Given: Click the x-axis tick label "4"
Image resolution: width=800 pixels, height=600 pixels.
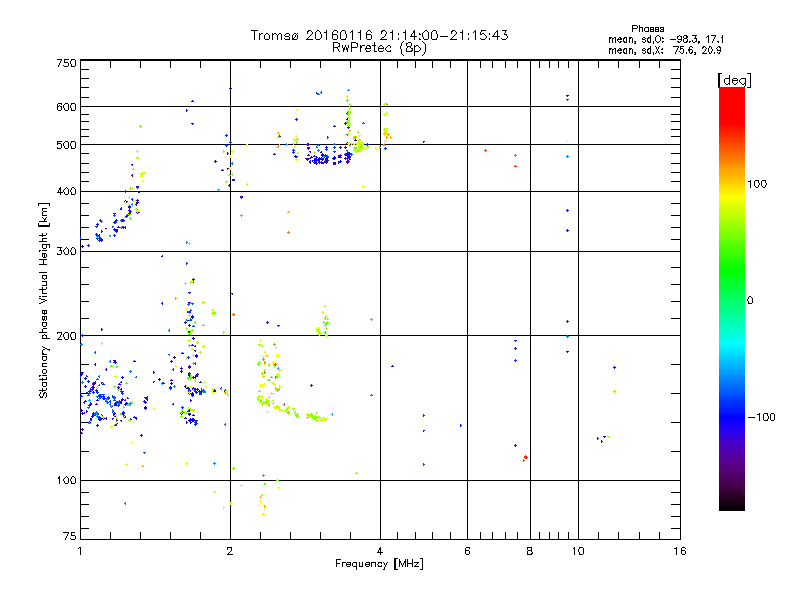Looking at the screenshot, I should pos(380,551).
